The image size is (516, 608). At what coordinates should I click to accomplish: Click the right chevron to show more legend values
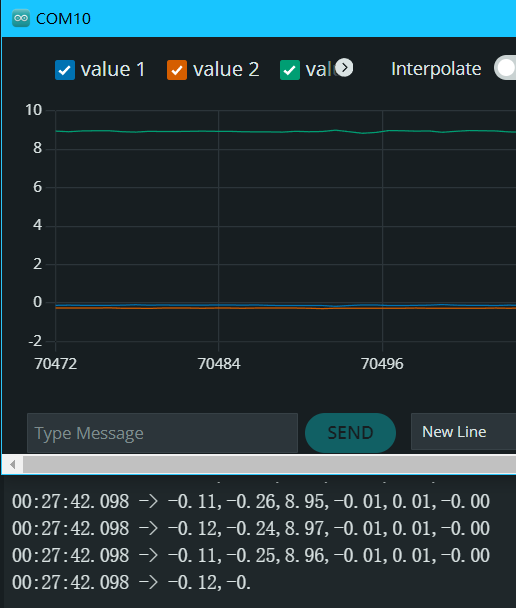pyautogui.click(x=344, y=68)
